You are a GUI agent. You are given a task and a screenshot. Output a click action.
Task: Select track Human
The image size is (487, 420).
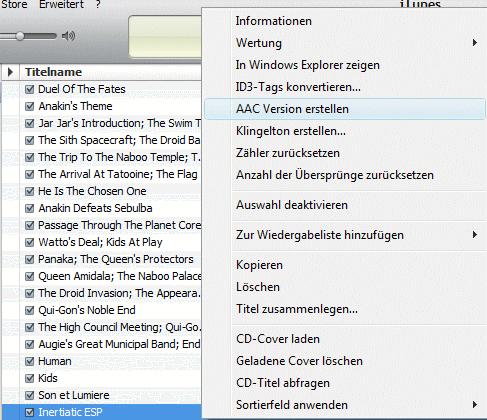point(55,361)
